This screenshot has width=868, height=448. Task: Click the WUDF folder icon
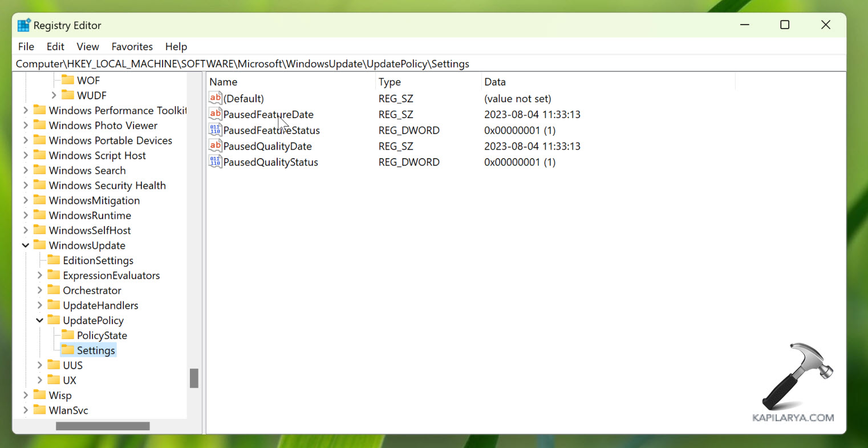coord(68,95)
